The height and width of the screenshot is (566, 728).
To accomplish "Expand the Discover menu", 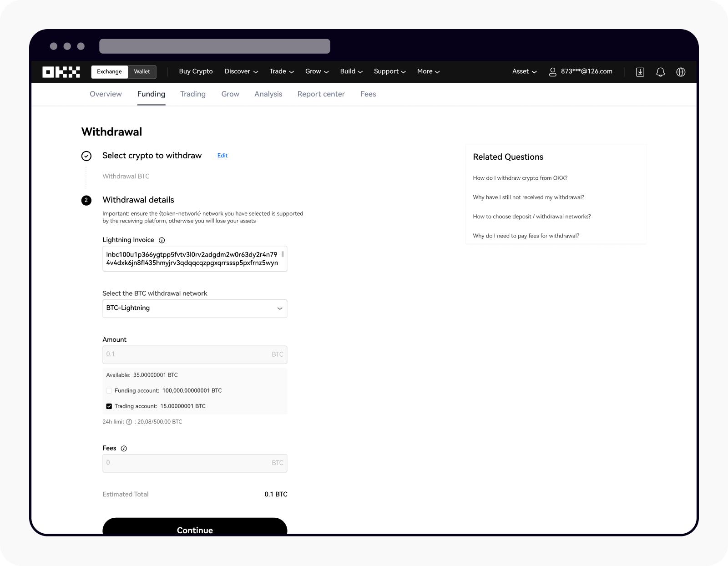I will coord(241,71).
